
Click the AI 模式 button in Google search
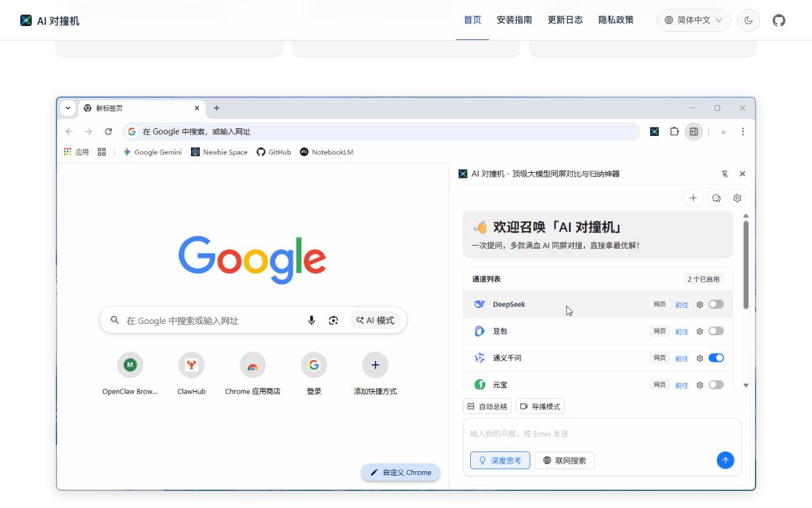tap(376, 321)
